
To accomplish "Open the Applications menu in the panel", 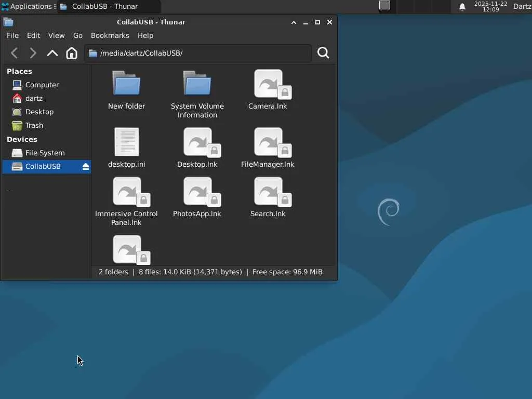I will (28, 6).
